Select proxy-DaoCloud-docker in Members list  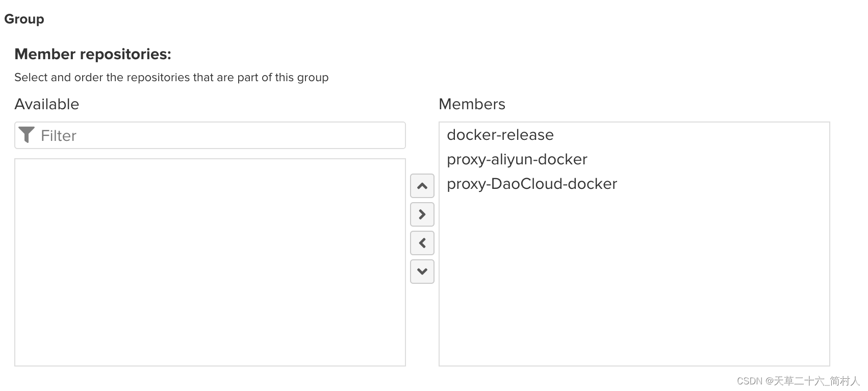coord(634,184)
